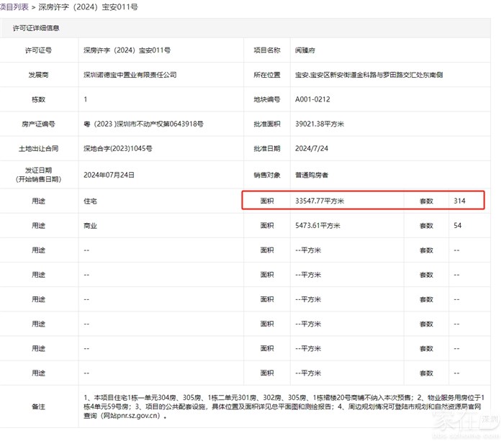This screenshot has width=504, height=441.
Task: Select the commercial unit count 54
Action: click(x=458, y=226)
